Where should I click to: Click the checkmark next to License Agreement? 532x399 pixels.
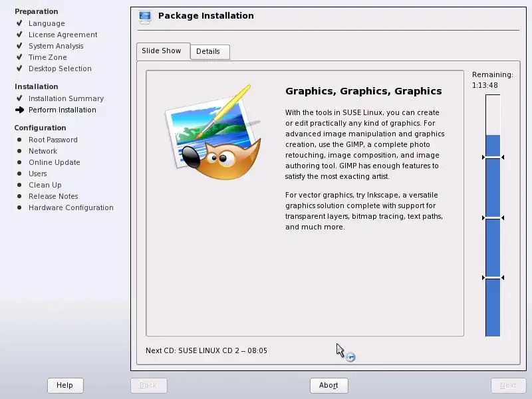pos(19,35)
